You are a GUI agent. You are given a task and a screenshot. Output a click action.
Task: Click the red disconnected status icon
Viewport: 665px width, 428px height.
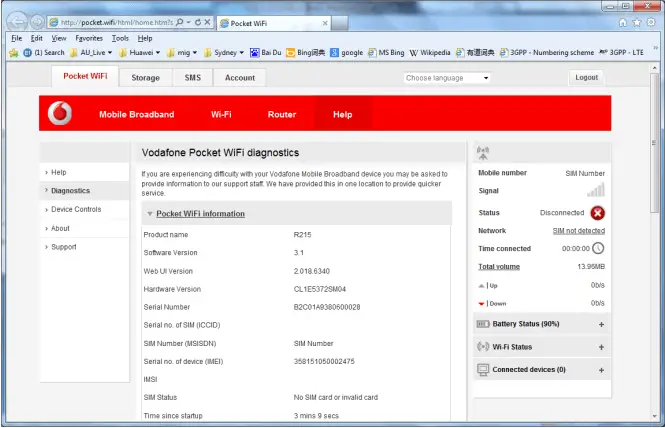[598, 213]
